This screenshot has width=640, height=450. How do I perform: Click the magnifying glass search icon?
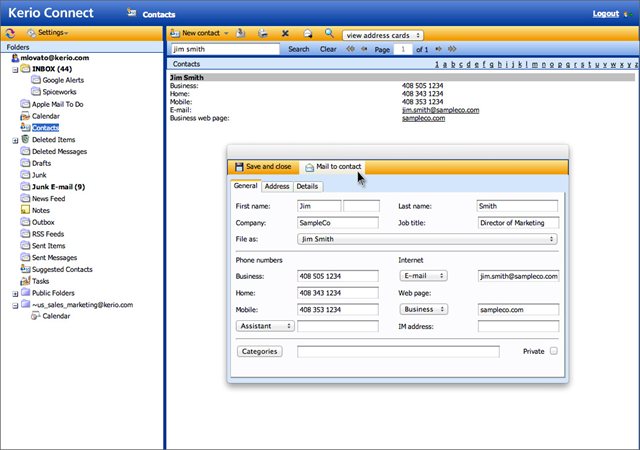point(329,33)
